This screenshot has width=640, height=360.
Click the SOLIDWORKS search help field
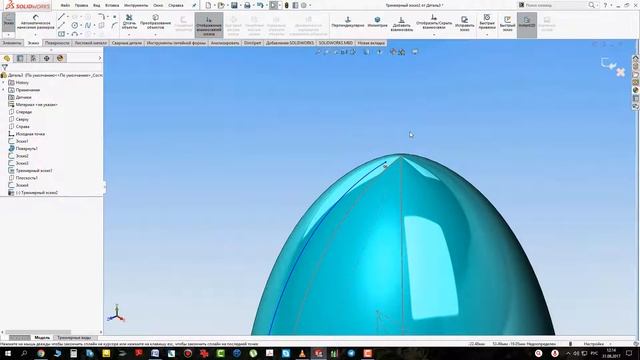coord(556,5)
